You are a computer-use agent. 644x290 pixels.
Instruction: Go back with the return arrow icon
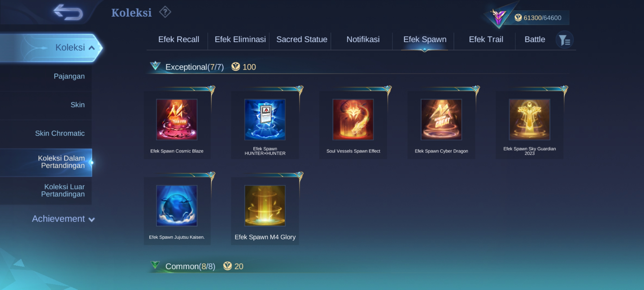tap(68, 12)
